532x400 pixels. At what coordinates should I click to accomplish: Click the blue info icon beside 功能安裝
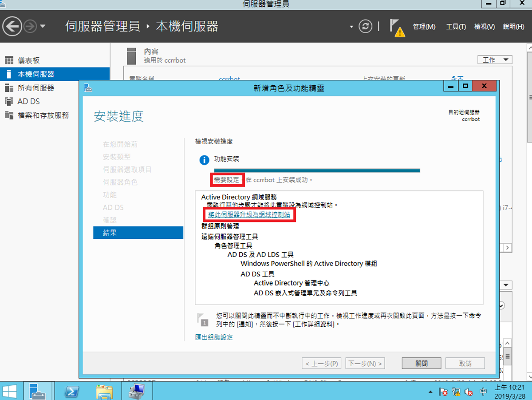point(204,160)
